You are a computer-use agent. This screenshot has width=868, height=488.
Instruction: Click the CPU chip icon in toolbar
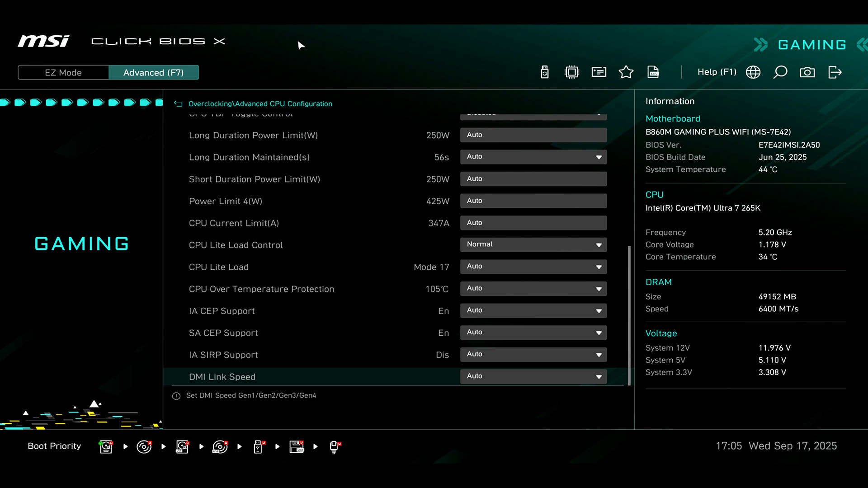pos(571,72)
